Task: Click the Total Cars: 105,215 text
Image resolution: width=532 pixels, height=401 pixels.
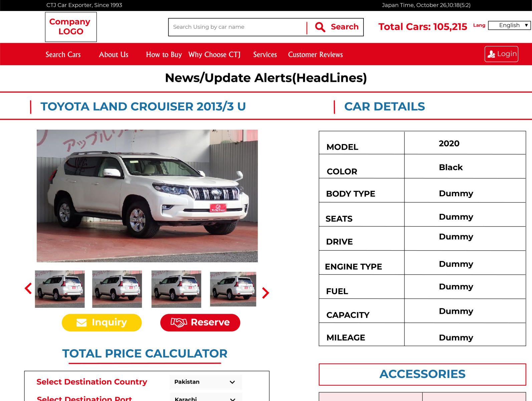Action: (423, 27)
